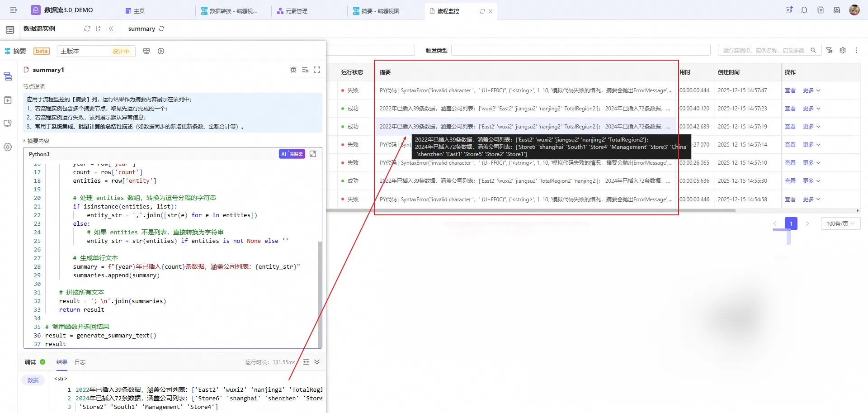This screenshot has height=413, width=868.
Task: Click the debug bug icon beside summary1
Action: click(293, 70)
